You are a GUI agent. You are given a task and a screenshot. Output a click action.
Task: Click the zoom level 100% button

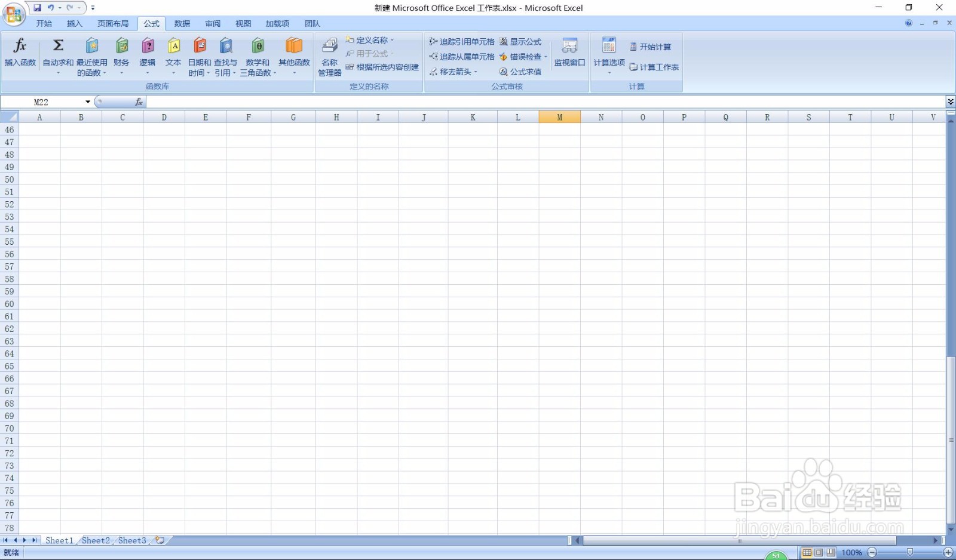click(x=851, y=553)
